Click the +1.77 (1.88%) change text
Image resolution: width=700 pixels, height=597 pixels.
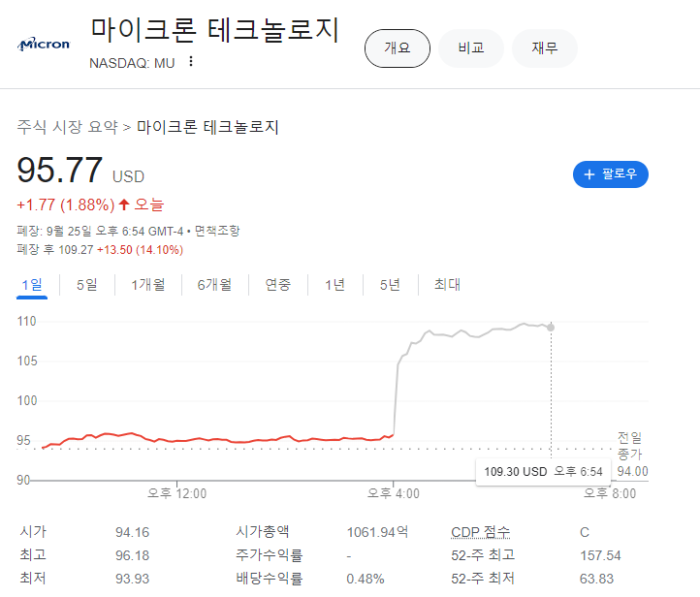tap(66, 205)
